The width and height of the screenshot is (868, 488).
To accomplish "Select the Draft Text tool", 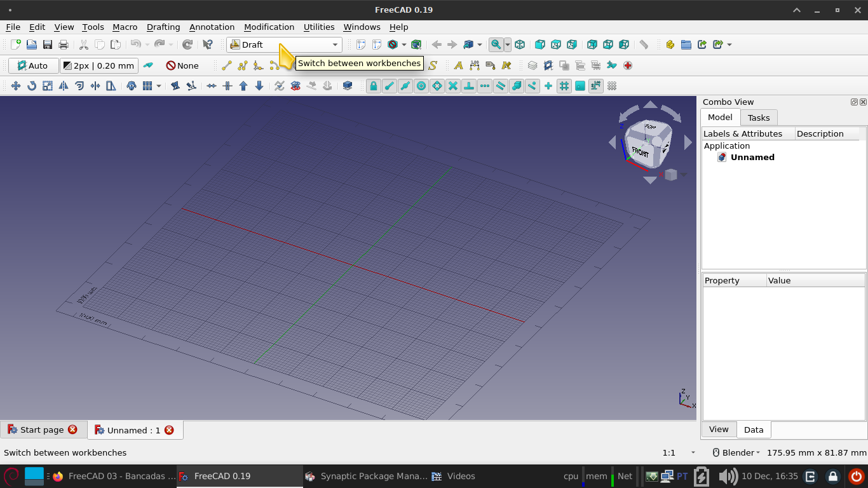I will (458, 65).
